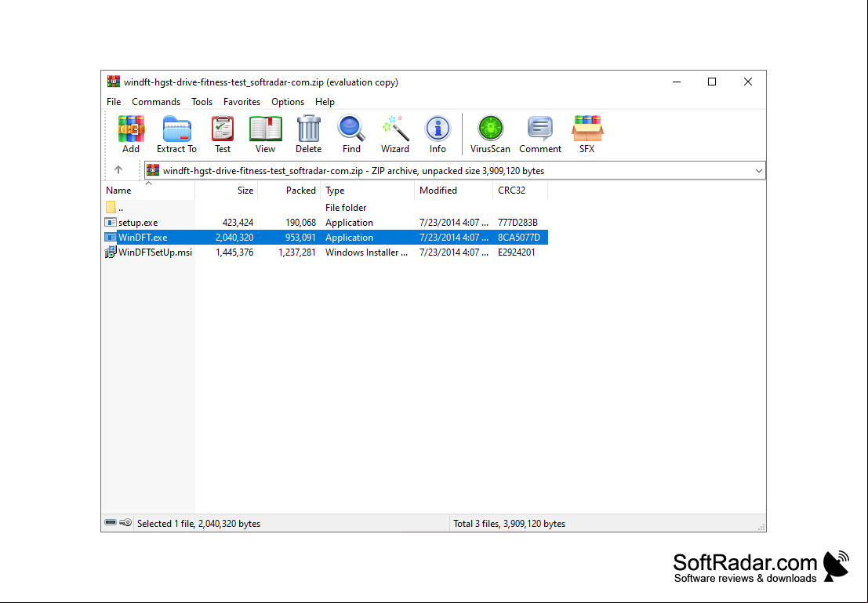The image size is (868, 603).
Task: Click the Windows Installer type cell
Action: point(366,252)
